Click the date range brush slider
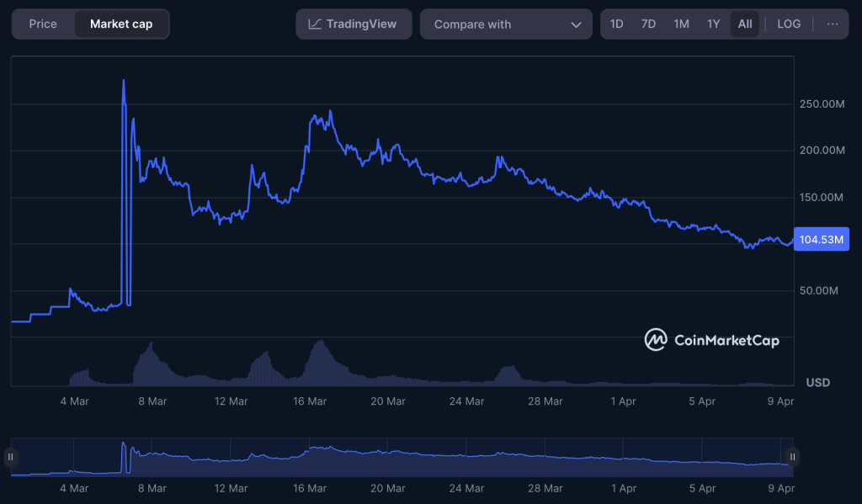Image resolution: width=862 pixels, height=504 pixels. tap(402, 456)
